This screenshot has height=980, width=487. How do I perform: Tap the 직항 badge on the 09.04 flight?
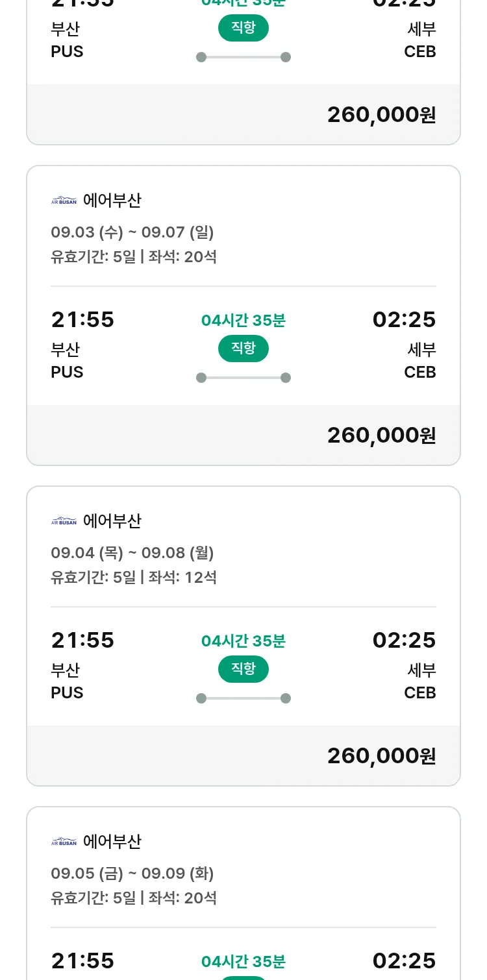tap(243, 669)
